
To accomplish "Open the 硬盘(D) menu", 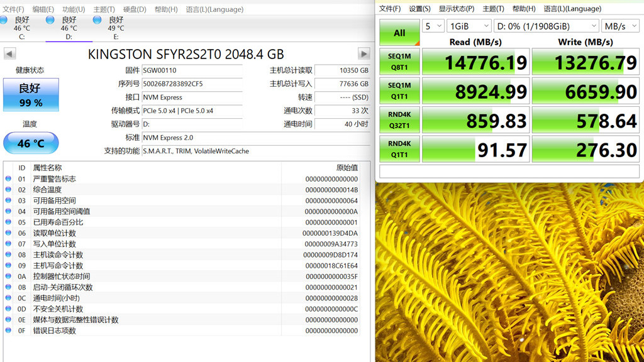I will coord(135,9).
